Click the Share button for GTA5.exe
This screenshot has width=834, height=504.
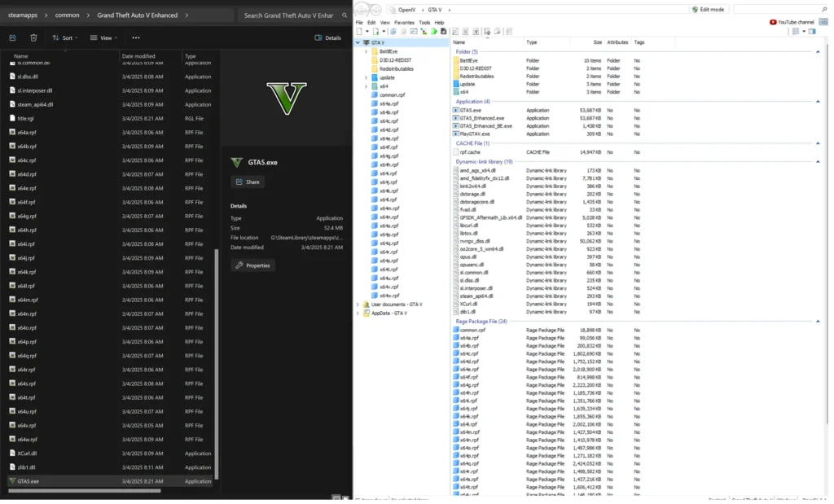[248, 182]
